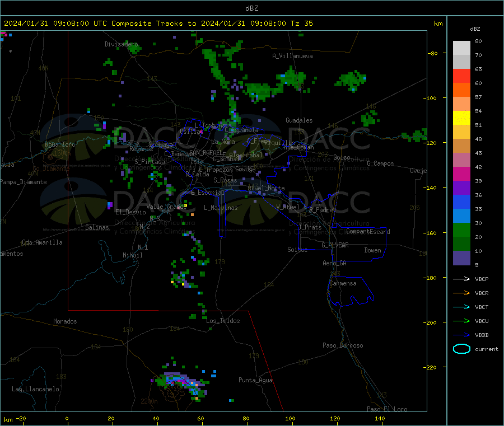Viewport: 504px width, 426px height.
Task: Click the 'Paso_Barroso' place label
Action: tap(343, 346)
